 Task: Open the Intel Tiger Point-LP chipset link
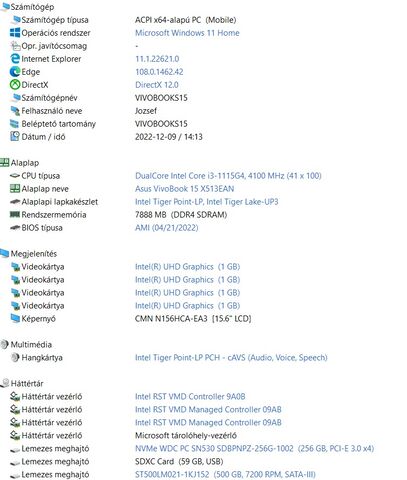[x=207, y=202]
